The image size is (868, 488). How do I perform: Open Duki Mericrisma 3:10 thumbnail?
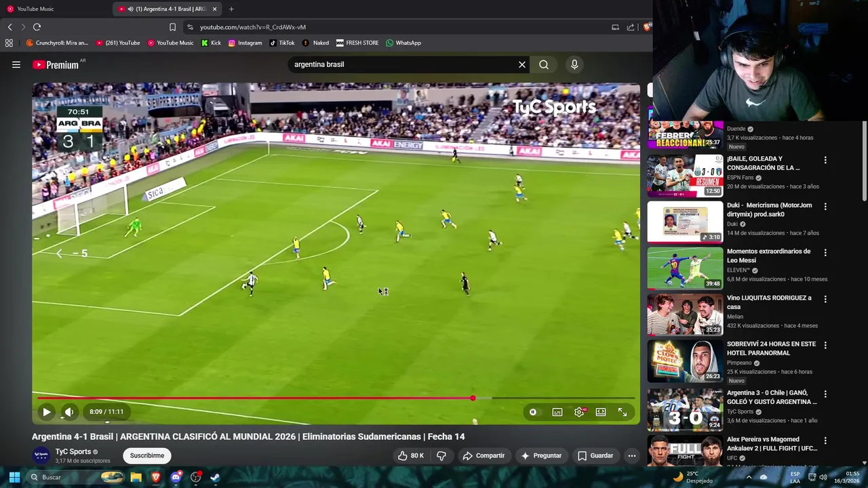(685, 222)
